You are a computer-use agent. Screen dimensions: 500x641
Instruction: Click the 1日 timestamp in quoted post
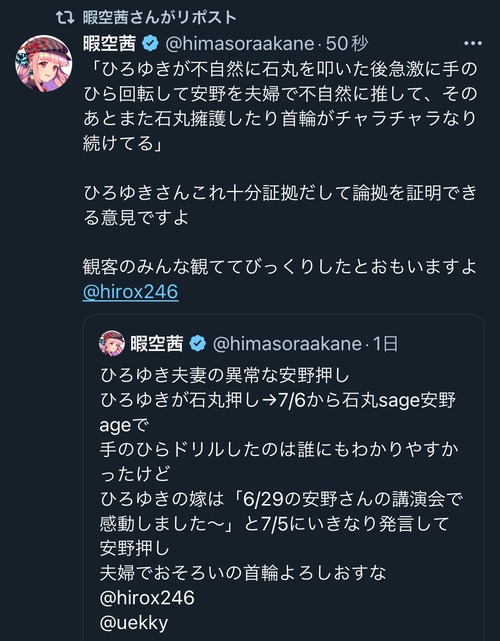coord(385,344)
